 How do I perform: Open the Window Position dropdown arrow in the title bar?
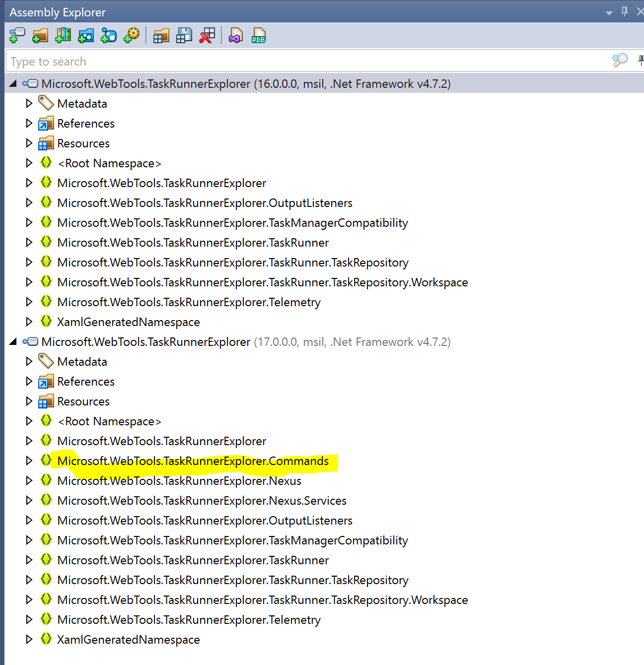pos(609,13)
